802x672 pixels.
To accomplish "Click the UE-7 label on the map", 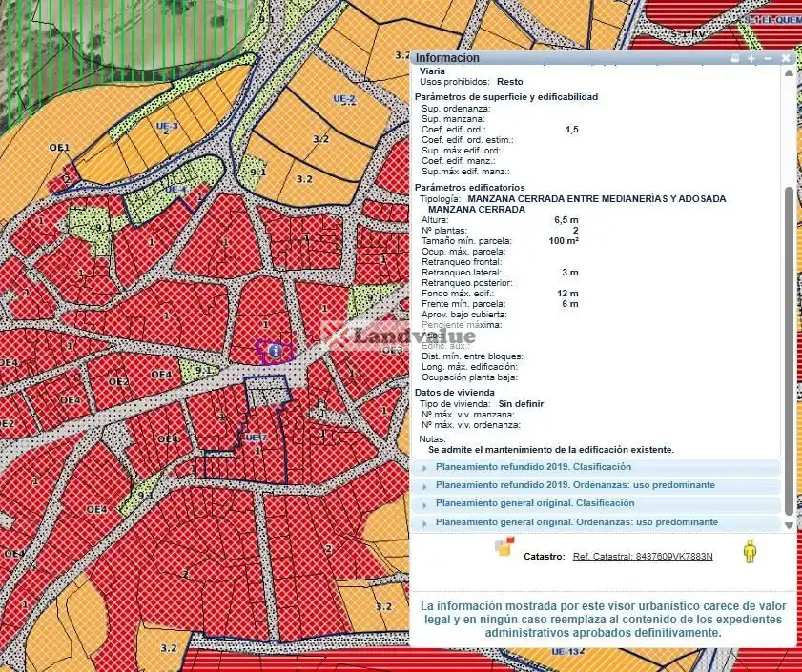I will [256, 438].
